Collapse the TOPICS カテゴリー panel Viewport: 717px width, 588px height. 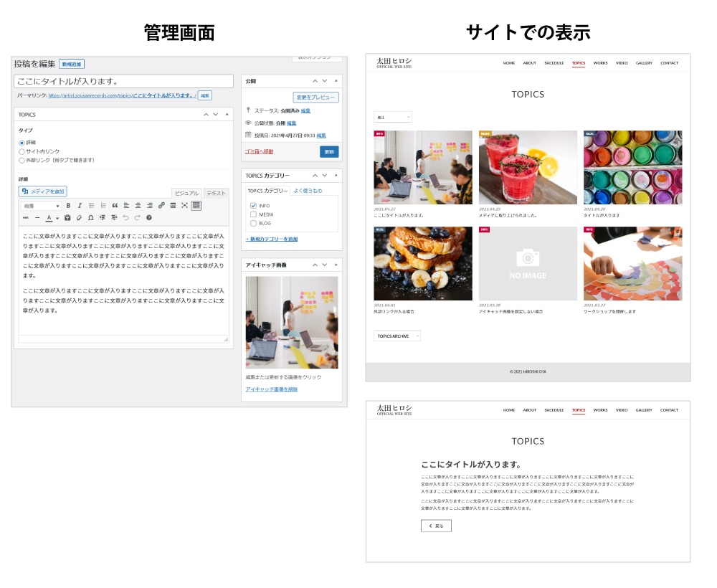click(336, 176)
